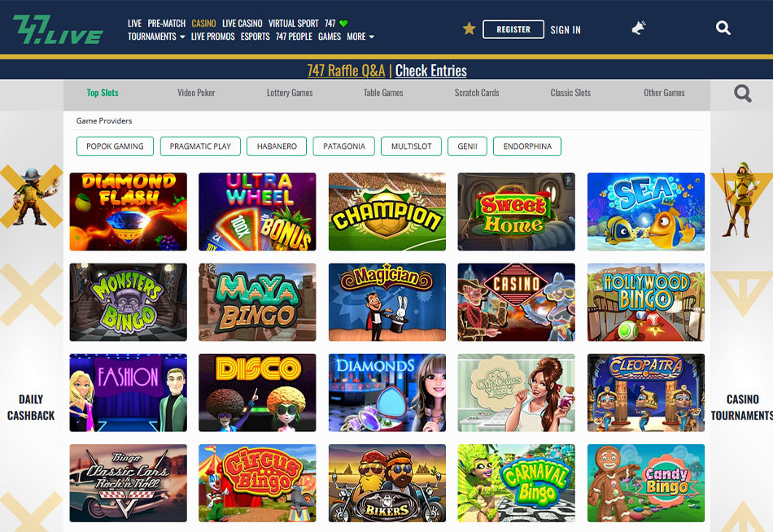Click the 747.LIVE logo

pyautogui.click(x=58, y=29)
